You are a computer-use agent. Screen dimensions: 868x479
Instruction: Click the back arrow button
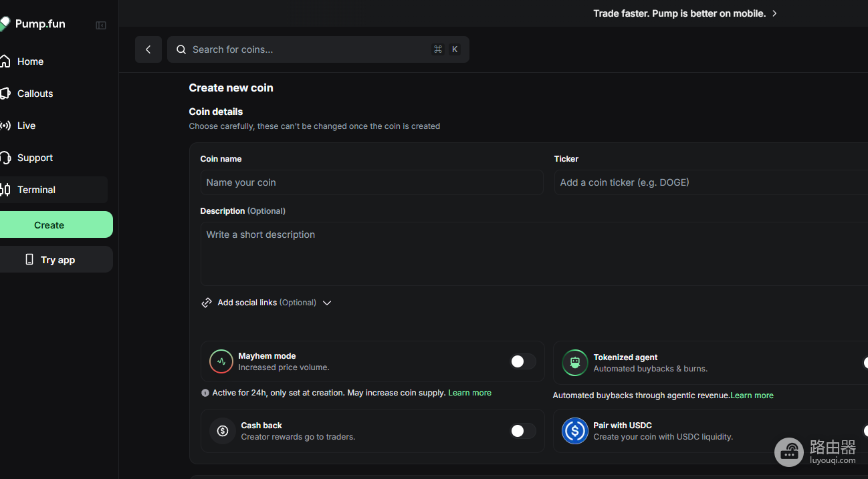click(x=148, y=49)
